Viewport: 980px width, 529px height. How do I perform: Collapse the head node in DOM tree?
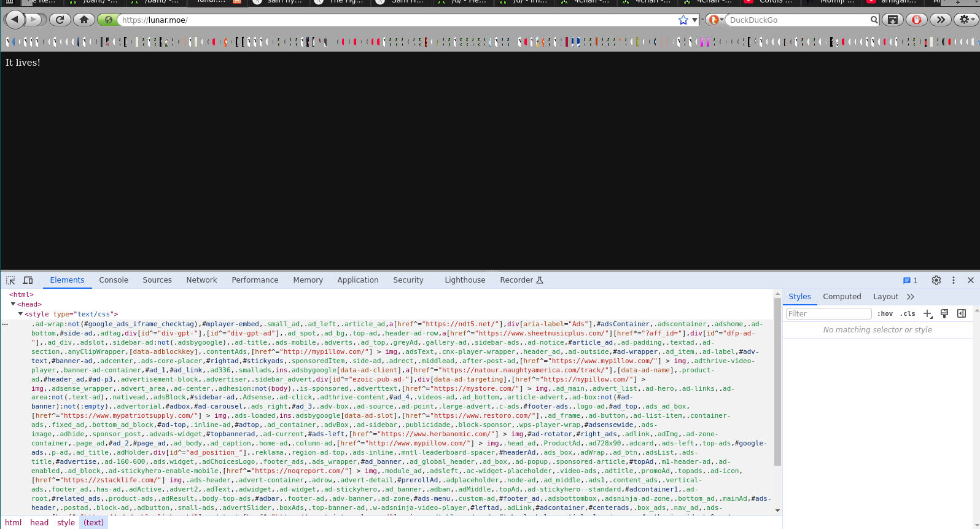click(x=13, y=304)
